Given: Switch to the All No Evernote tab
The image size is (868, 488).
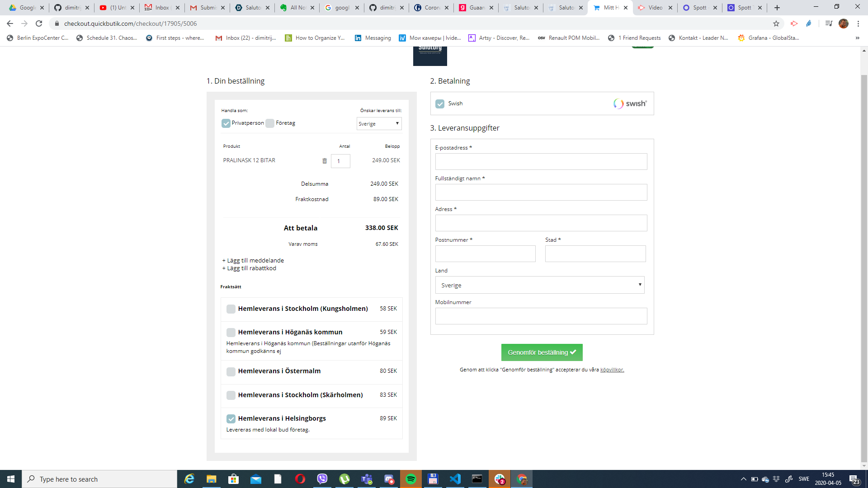Looking at the screenshot, I should (x=297, y=8).
